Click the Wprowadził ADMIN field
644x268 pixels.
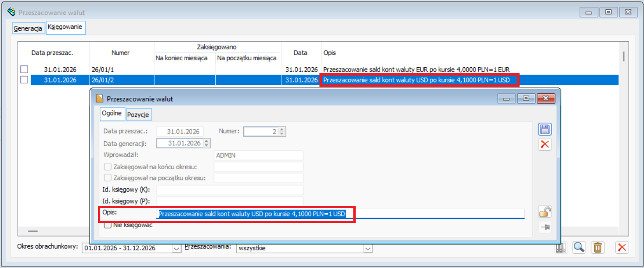tap(259, 155)
